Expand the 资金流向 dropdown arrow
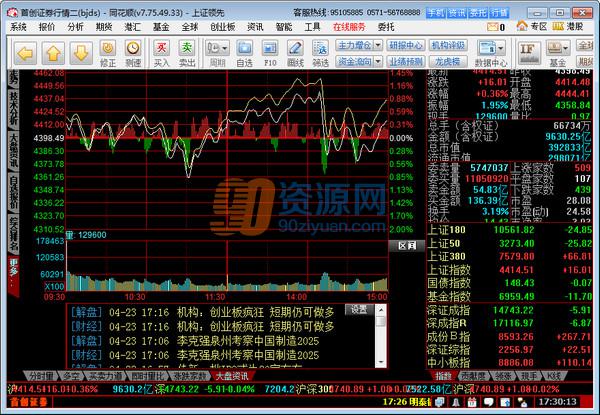Screen dimensions: 600x415 [378, 61]
